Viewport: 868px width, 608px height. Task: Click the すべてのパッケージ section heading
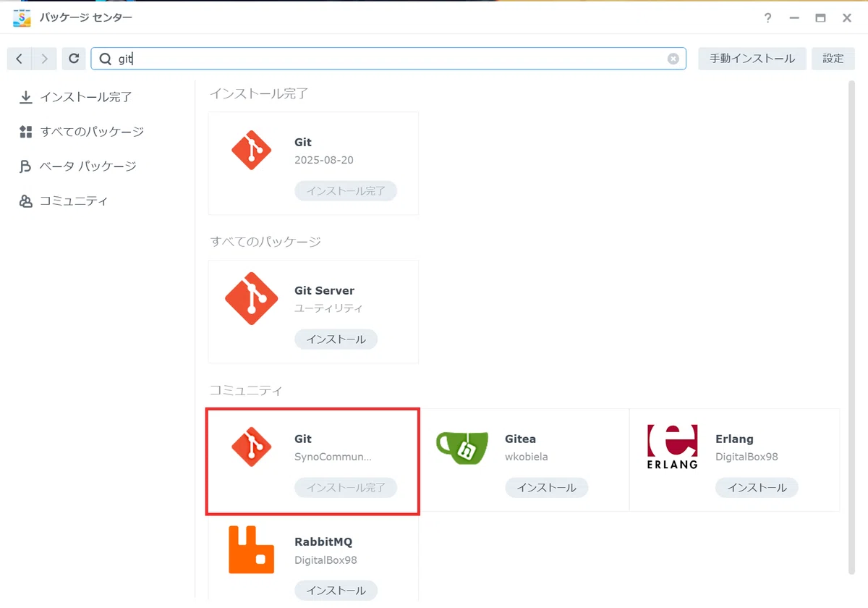tap(265, 242)
